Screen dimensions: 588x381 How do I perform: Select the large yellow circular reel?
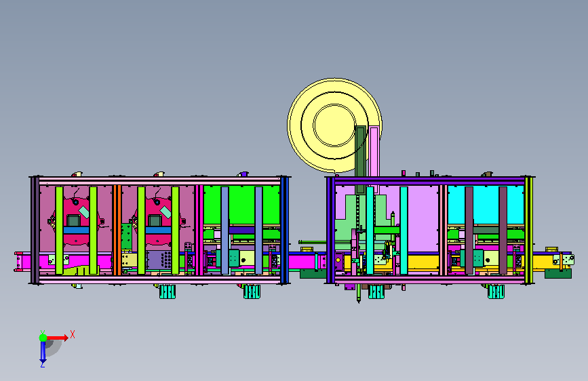[334, 125]
